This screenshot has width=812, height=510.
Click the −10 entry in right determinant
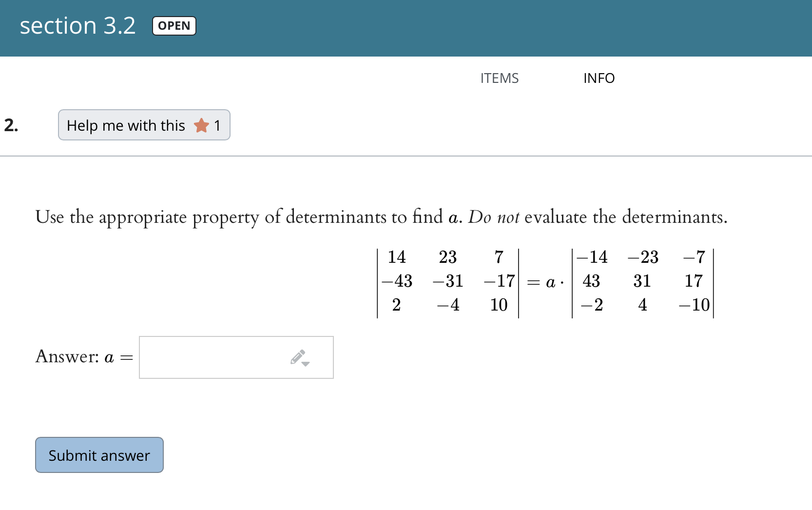(694, 305)
